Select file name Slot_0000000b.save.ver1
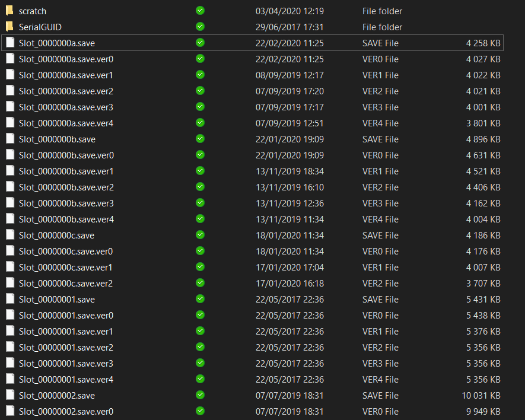 (66, 171)
